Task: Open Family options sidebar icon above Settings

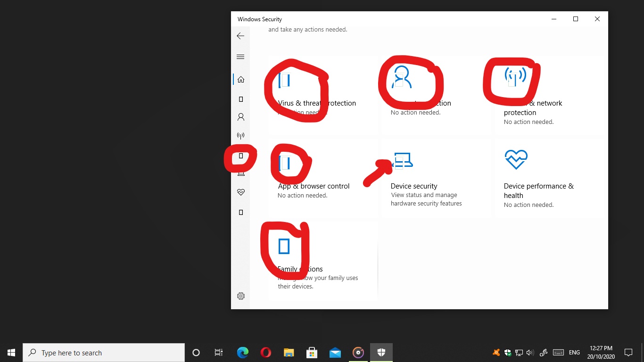Action: click(x=241, y=212)
